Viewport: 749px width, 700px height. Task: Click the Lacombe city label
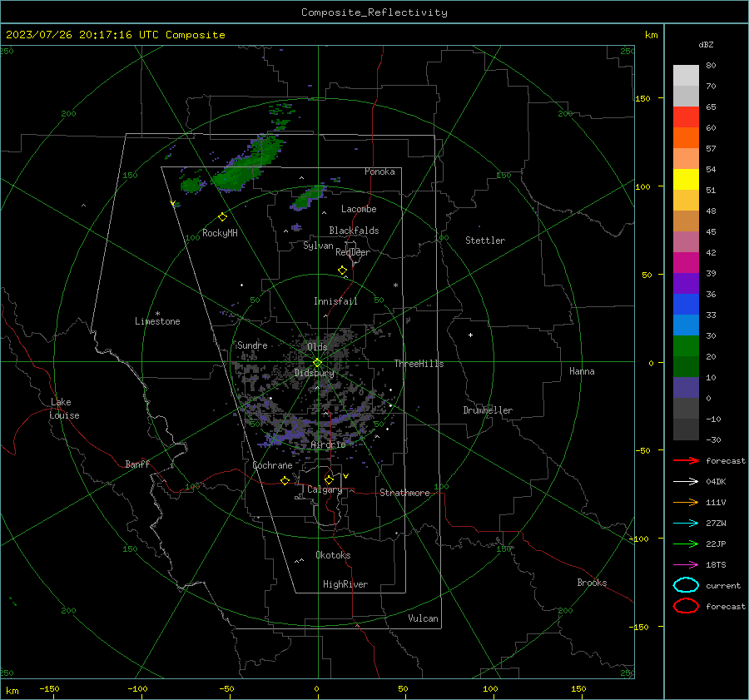[x=359, y=209]
